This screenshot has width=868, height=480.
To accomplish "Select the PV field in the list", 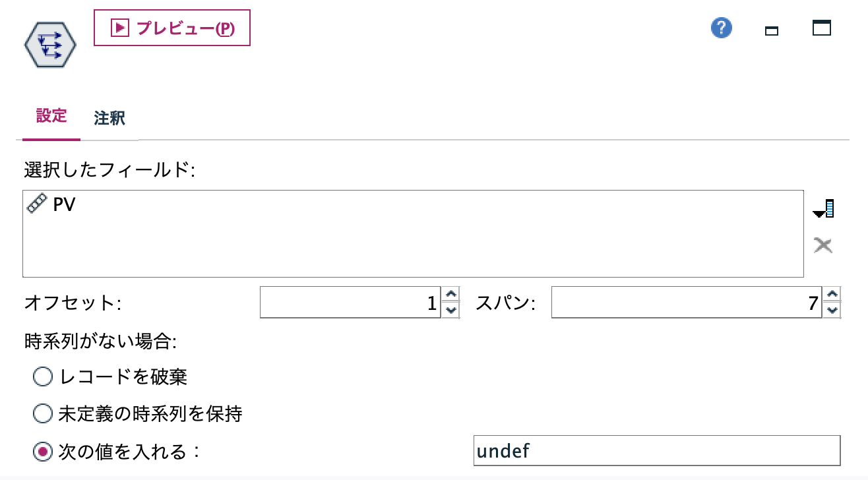I will 64,204.
